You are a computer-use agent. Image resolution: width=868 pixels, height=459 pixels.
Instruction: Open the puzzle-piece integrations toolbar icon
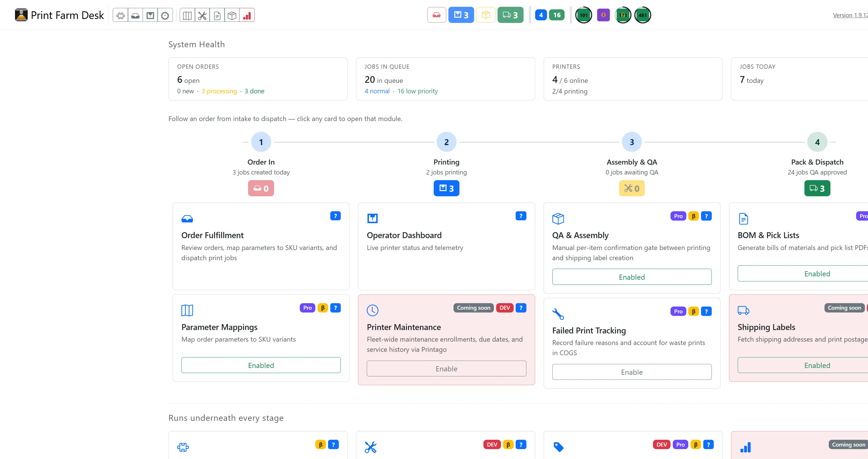120,15
